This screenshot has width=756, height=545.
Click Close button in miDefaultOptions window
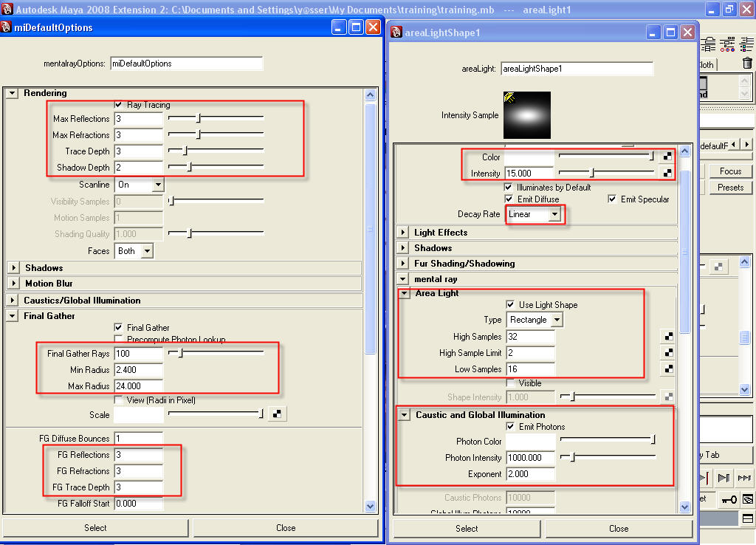(286, 527)
